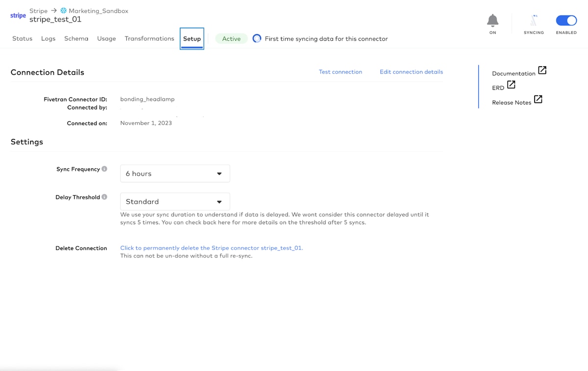Click the Stripe logo icon
This screenshot has width=588, height=371.
coord(18,15)
